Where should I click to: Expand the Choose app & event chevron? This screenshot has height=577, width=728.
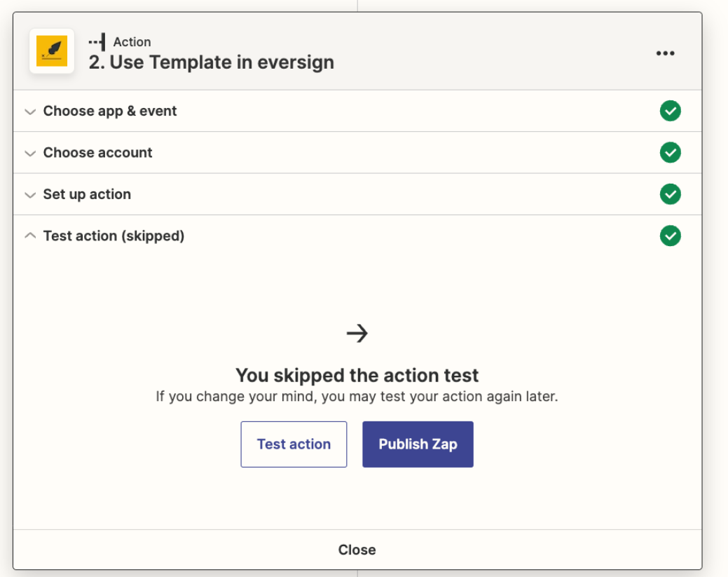[x=29, y=111]
